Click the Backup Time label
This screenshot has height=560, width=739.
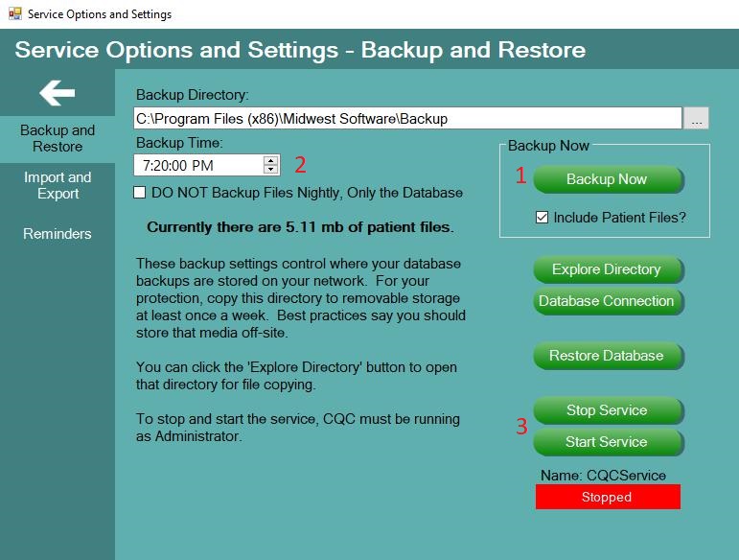(x=179, y=143)
